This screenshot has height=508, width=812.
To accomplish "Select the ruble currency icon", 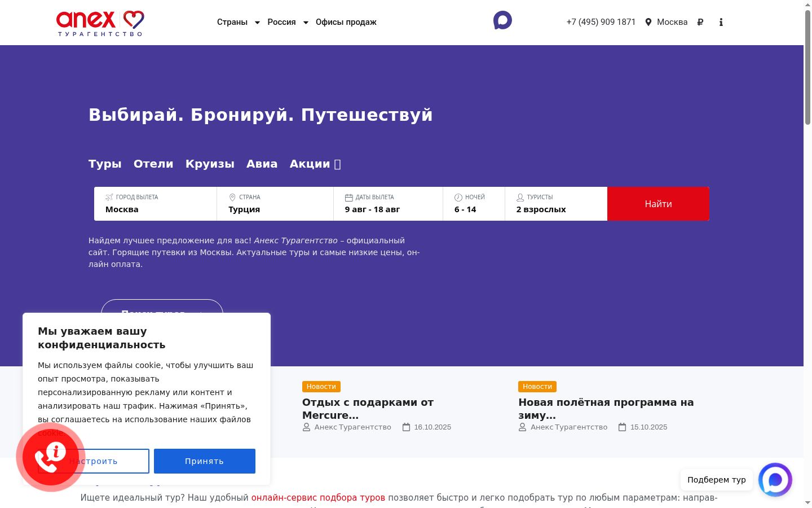I will point(700,22).
